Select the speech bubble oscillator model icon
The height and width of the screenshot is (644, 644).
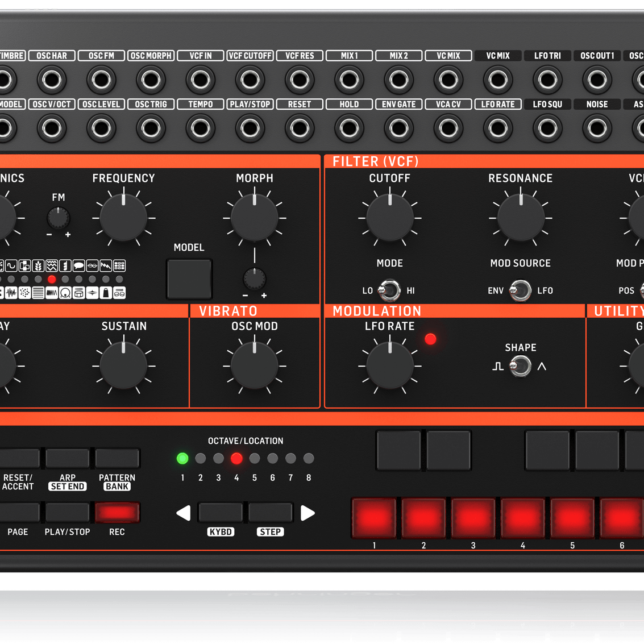[79, 266]
